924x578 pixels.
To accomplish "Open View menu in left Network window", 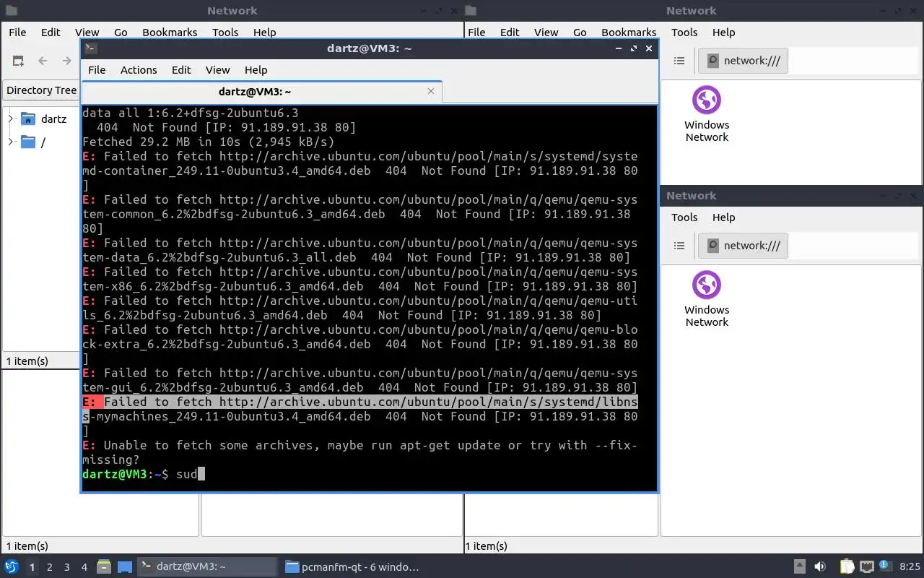I will pos(87,33).
